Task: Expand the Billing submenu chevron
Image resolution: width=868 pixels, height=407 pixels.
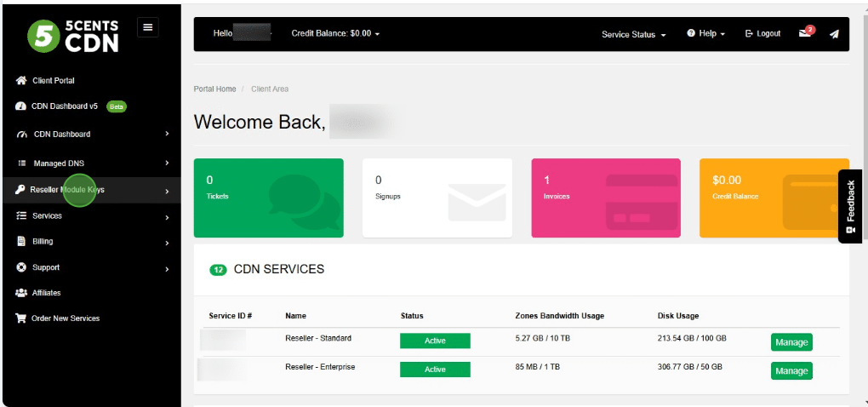Action: [167, 243]
